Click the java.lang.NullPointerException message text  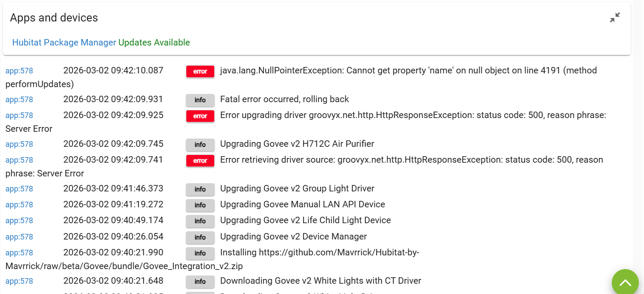(301, 77)
